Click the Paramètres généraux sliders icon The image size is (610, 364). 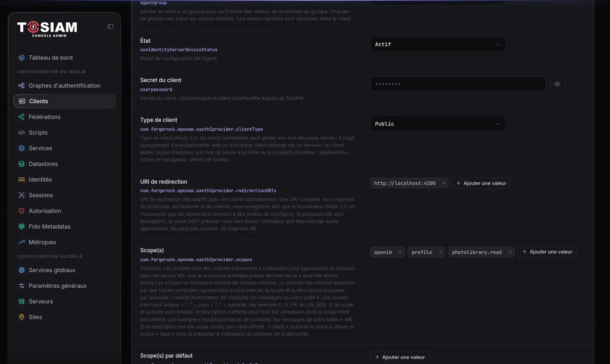pos(22,286)
